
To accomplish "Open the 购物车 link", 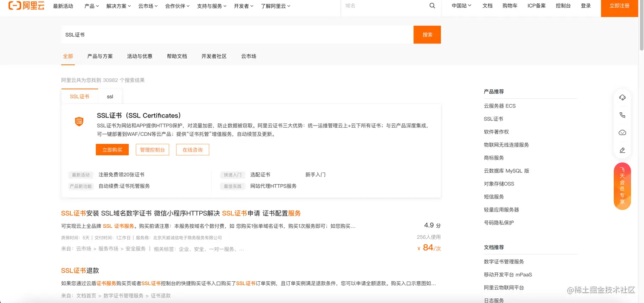I will click(x=510, y=6).
